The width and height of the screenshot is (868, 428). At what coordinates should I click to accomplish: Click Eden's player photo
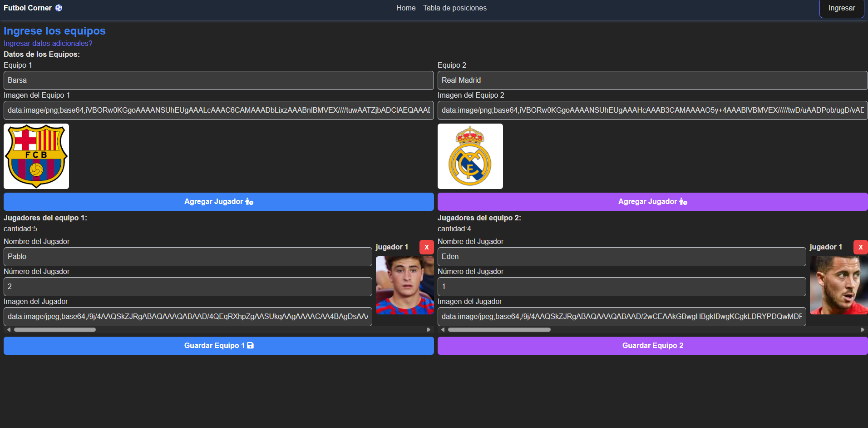pos(839,285)
